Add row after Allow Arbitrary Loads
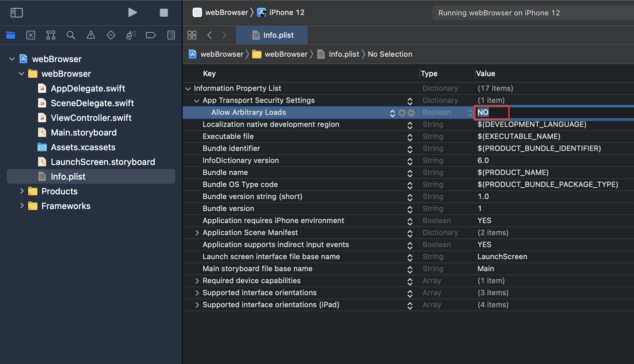 402,113
